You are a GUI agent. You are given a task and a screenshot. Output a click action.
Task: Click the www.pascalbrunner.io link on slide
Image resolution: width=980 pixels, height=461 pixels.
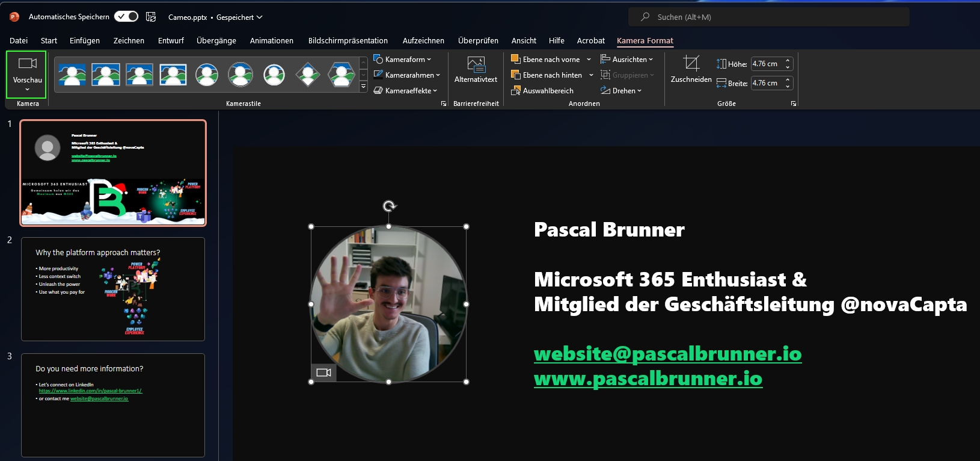pyautogui.click(x=648, y=379)
